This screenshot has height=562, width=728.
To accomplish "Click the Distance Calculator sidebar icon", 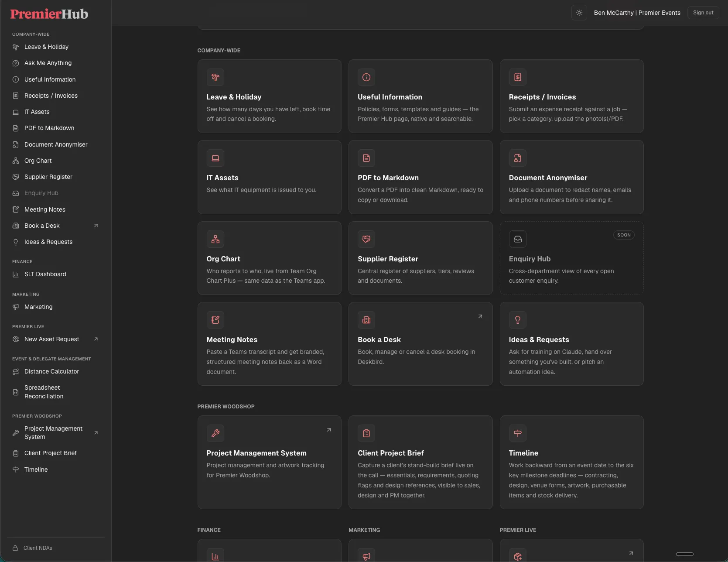I will point(16,371).
